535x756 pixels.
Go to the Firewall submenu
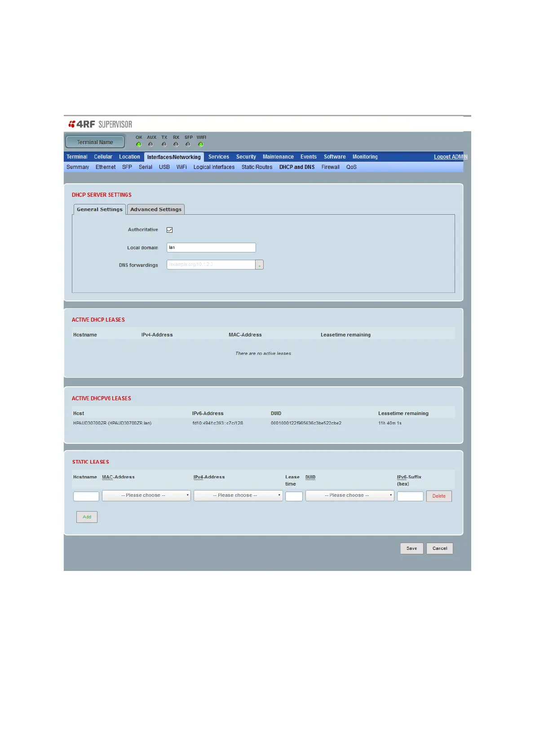pyautogui.click(x=331, y=167)
